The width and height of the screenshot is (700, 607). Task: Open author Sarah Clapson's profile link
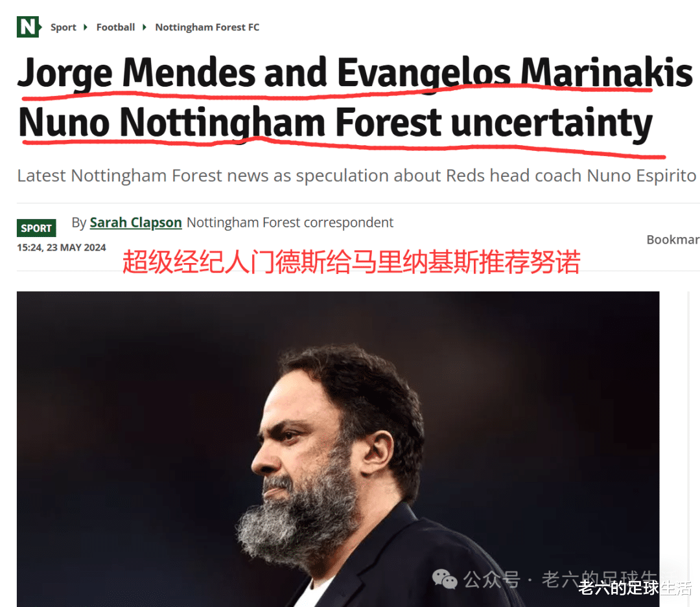pos(135,222)
